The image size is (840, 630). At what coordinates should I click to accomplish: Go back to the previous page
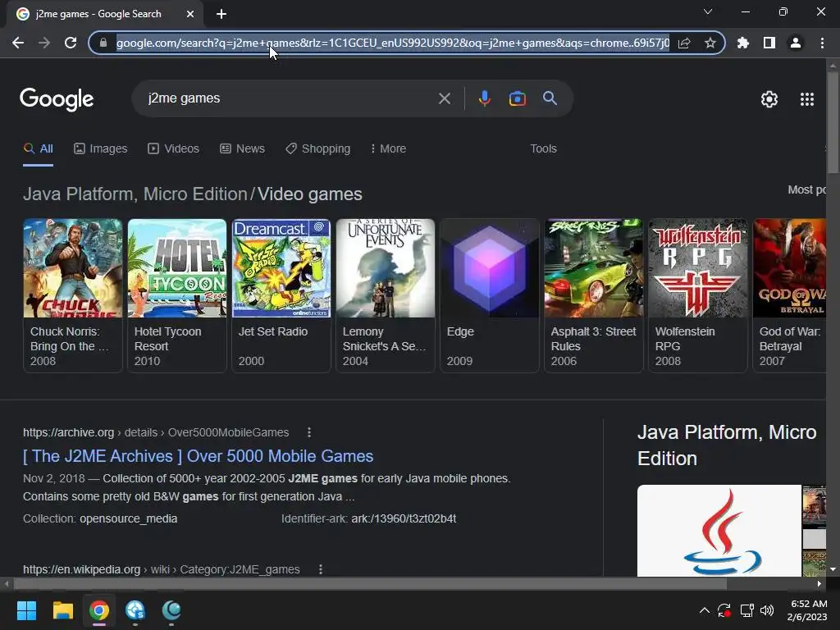[18, 43]
